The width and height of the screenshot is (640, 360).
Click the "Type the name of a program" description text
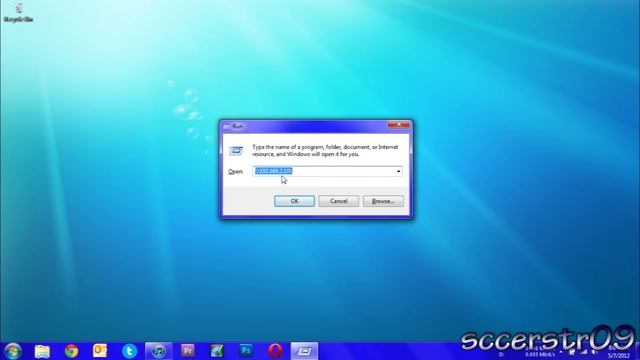click(325, 151)
